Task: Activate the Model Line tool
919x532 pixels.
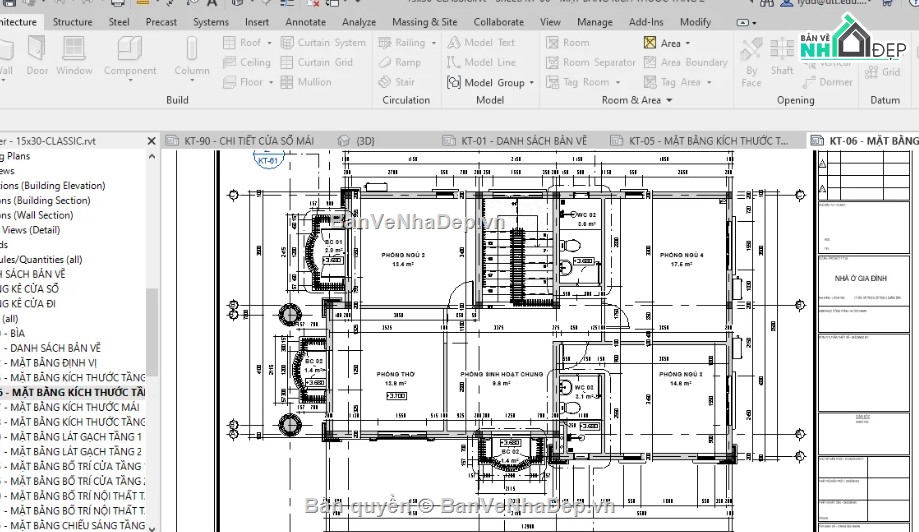Action: (481, 62)
